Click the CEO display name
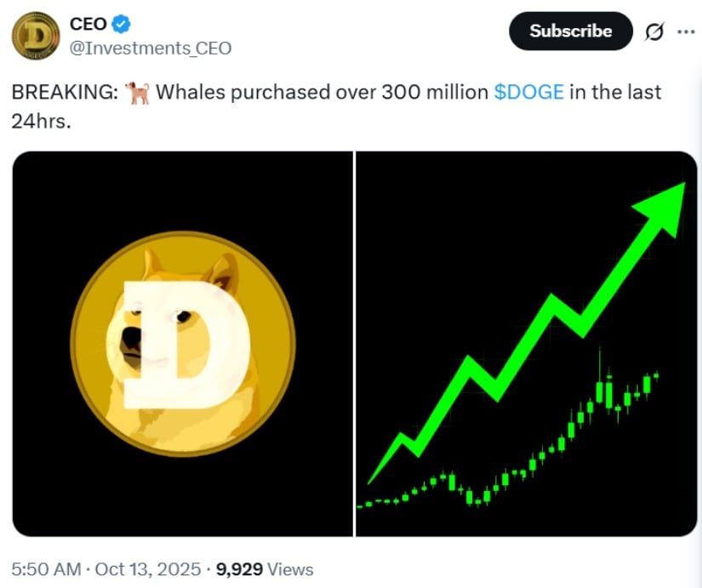The height and width of the screenshot is (588, 702). tap(88, 26)
